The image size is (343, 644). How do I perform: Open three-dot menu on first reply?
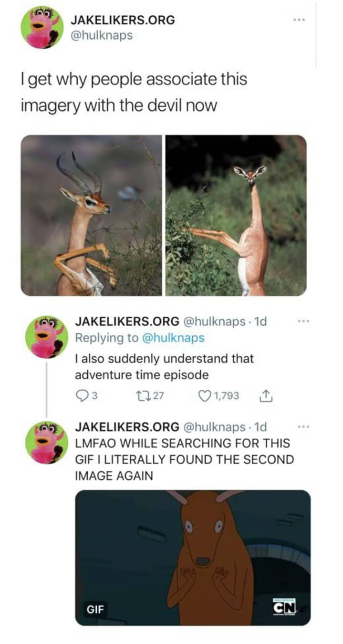coord(299,321)
